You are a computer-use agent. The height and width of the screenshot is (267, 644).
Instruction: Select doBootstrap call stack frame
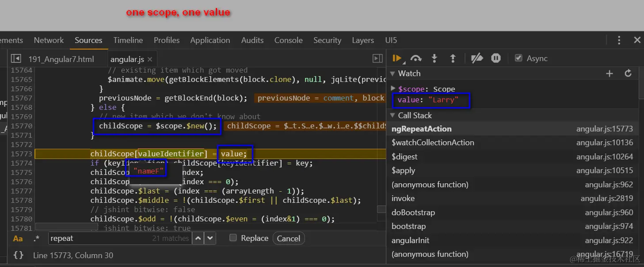pos(512,213)
